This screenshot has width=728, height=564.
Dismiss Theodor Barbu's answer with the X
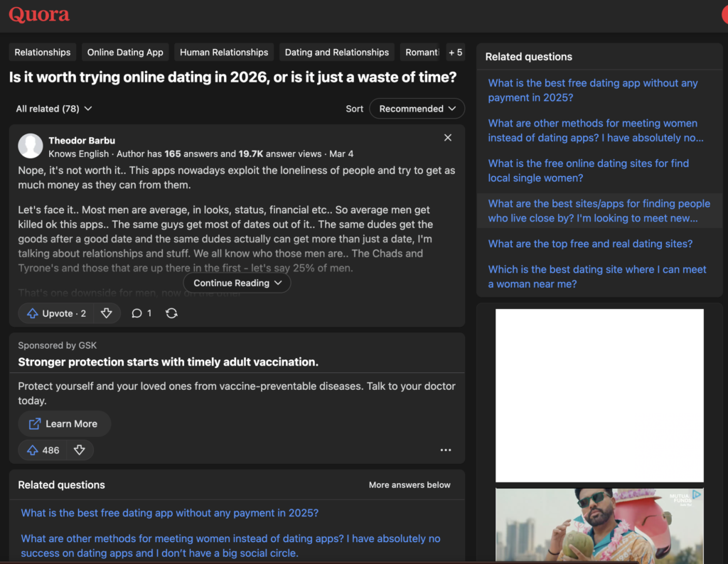point(448,138)
